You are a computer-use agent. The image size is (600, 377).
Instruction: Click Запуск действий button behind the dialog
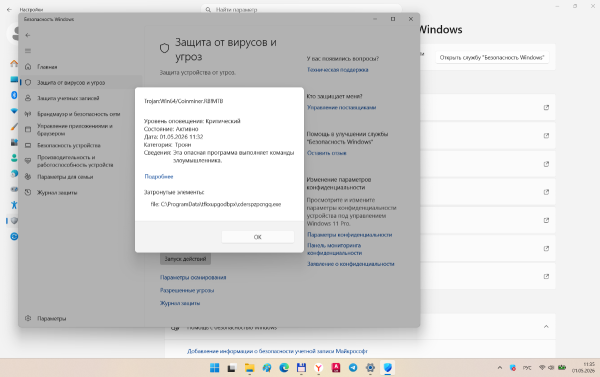pyautogui.click(x=185, y=259)
